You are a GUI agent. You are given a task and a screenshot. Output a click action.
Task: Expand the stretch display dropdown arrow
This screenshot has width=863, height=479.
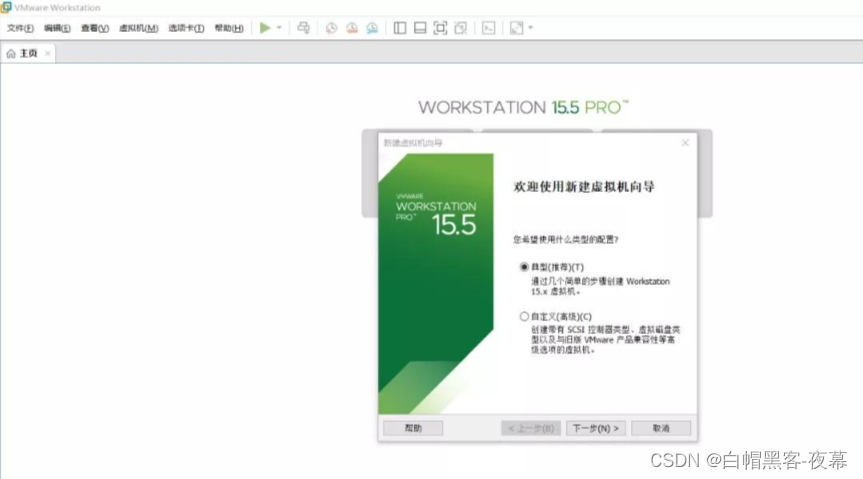(531, 28)
